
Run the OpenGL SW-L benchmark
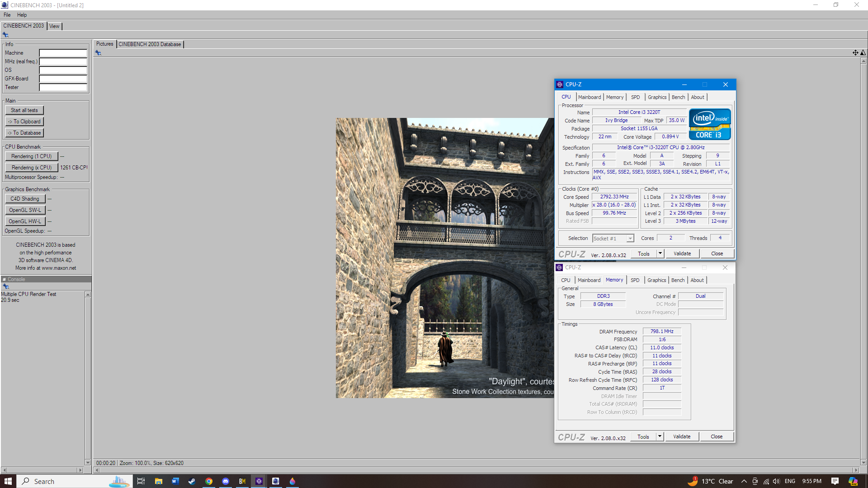(25, 210)
